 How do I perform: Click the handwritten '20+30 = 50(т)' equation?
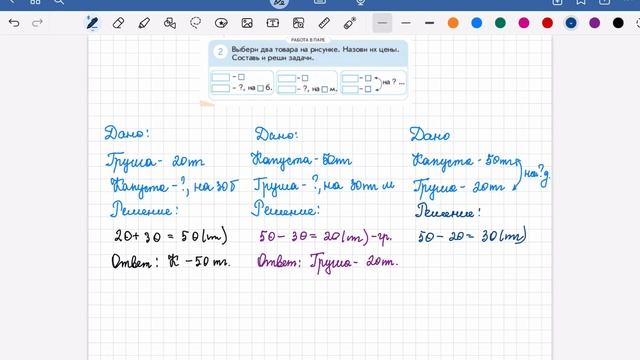[171, 236]
